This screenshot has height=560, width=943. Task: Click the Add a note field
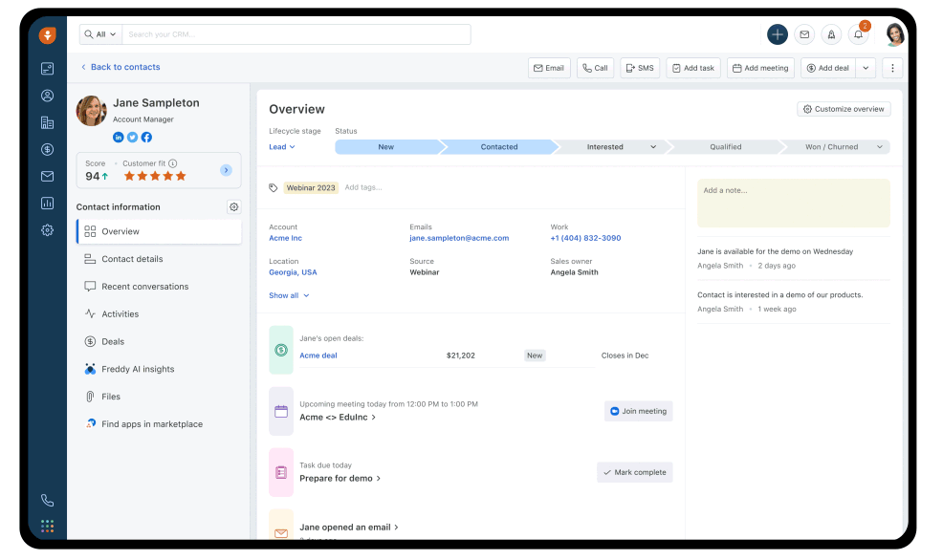coord(793,203)
